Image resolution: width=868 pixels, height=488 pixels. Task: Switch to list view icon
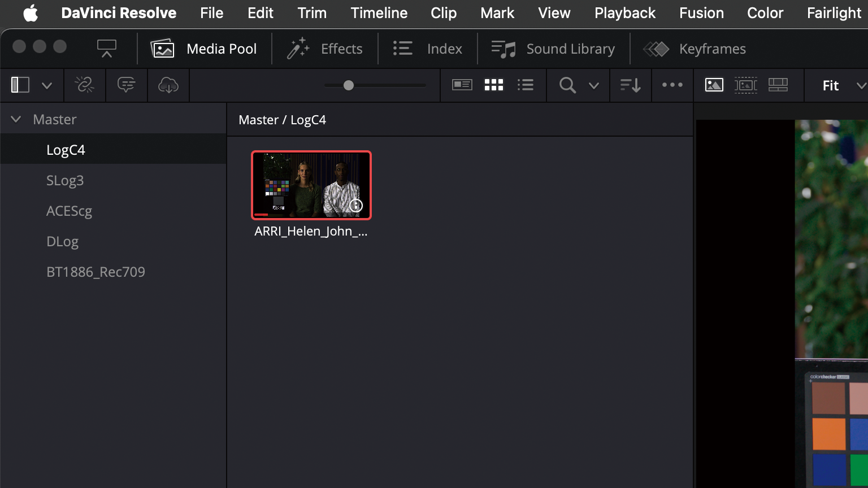click(x=526, y=85)
